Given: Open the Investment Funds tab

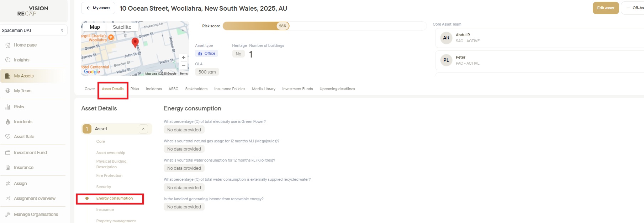Looking at the screenshot, I should click(297, 89).
